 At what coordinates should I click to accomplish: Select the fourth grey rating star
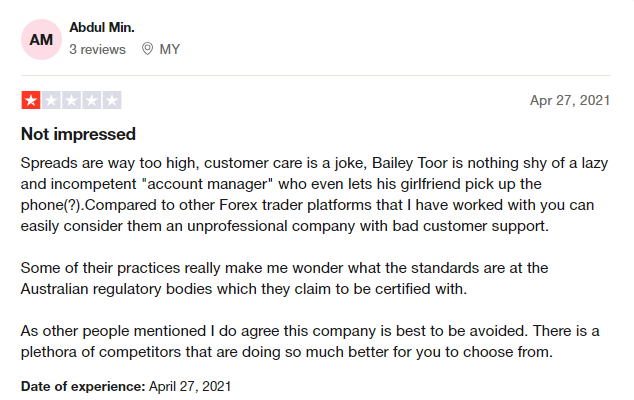92,100
